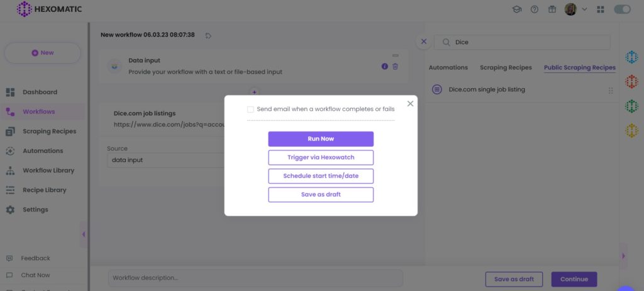
Task: Open the help question mark icon
Action: point(535,9)
